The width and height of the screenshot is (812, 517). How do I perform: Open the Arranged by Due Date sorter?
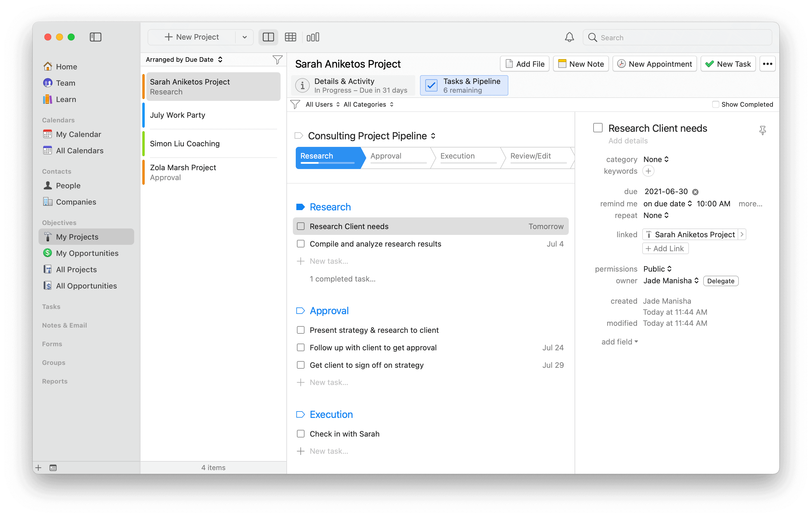[184, 60]
